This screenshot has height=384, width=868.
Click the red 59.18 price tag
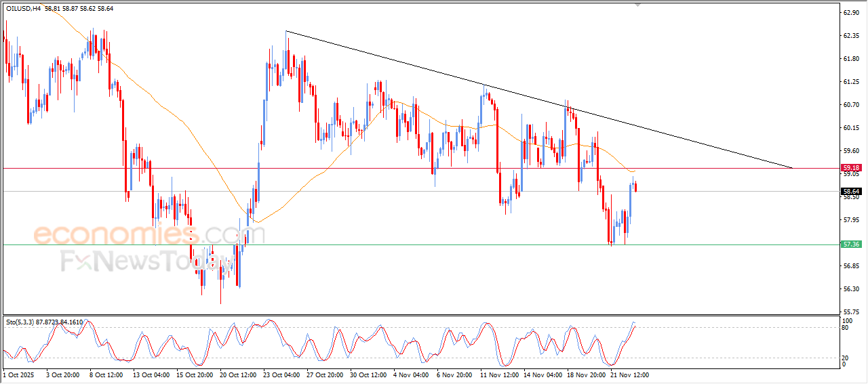pyautogui.click(x=850, y=167)
